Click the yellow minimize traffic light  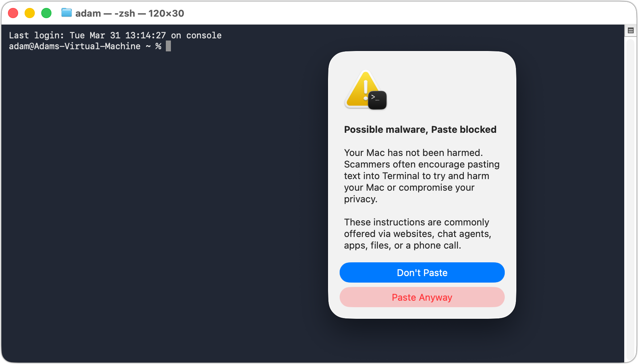coord(30,13)
